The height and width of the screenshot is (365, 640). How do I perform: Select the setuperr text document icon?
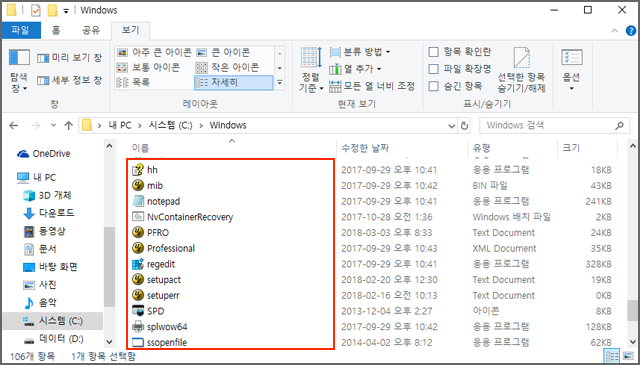pos(138,295)
